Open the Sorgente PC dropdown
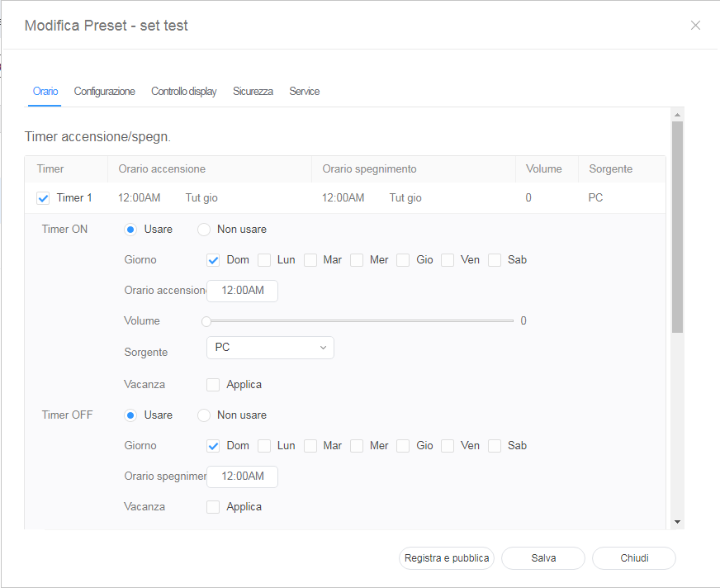The width and height of the screenshot is (720, 588). [270, 348]
